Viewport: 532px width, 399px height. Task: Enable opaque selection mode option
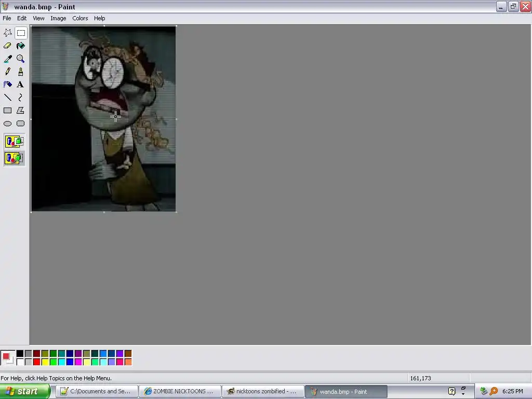14,141
